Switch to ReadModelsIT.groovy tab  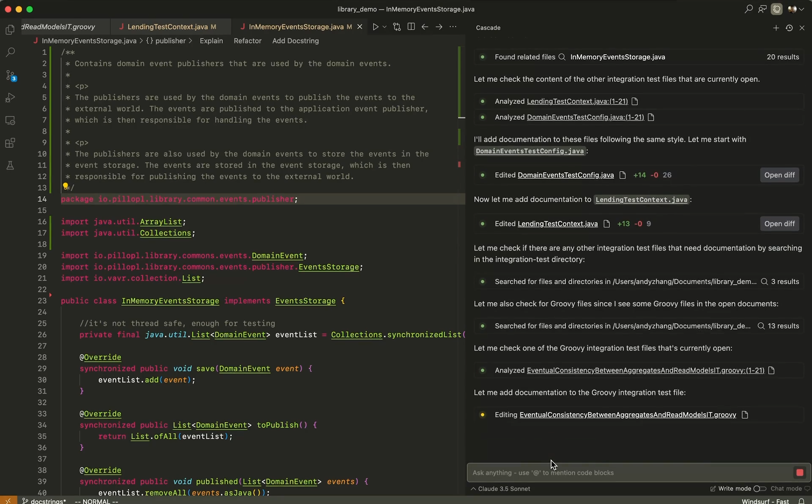[x=59, y=27]
